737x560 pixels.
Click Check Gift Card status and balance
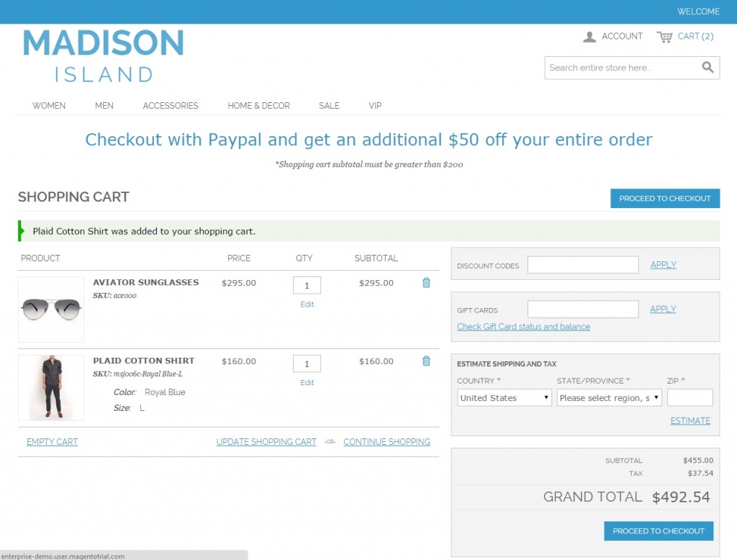pos(523,327)
